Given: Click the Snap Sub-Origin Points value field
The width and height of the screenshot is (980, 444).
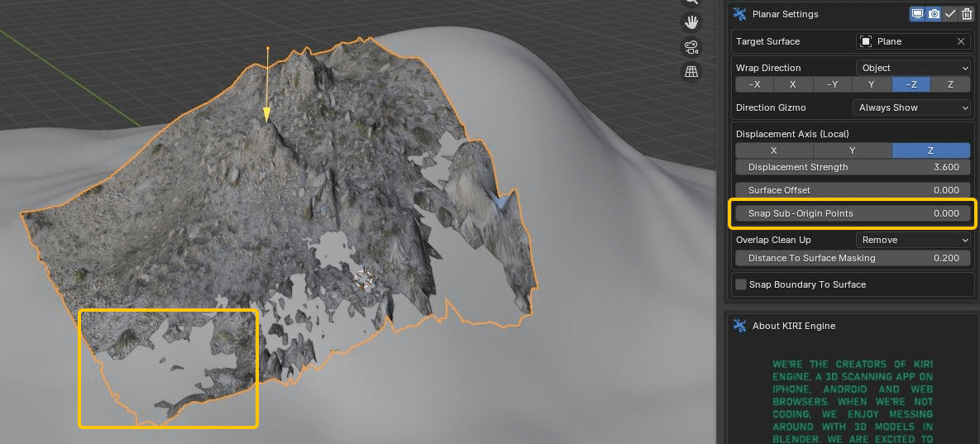Looking at the screenshot, I should click(853, 213).
